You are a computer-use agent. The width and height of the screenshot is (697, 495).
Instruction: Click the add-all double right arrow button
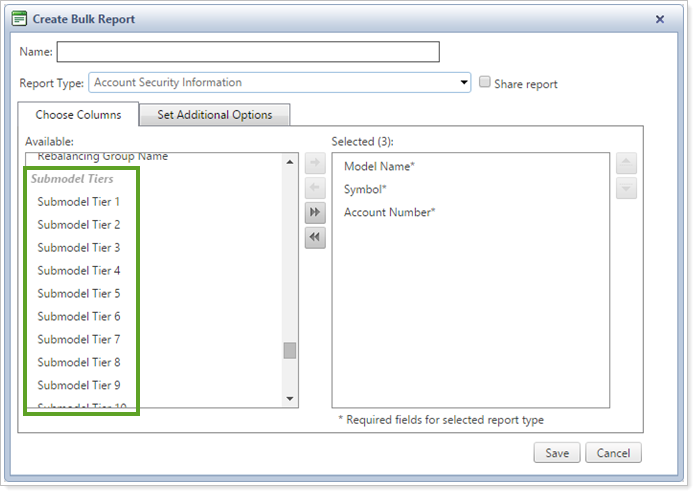click(315, 212)
